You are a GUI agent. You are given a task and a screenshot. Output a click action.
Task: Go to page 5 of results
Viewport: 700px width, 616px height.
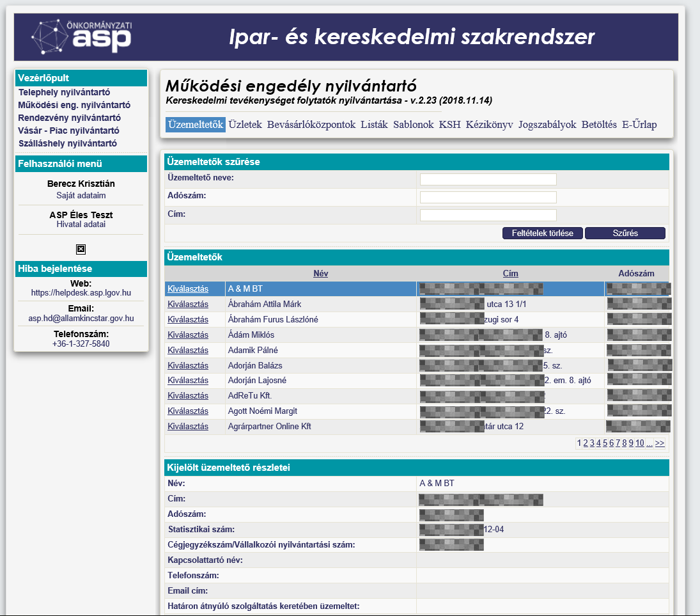605,443
